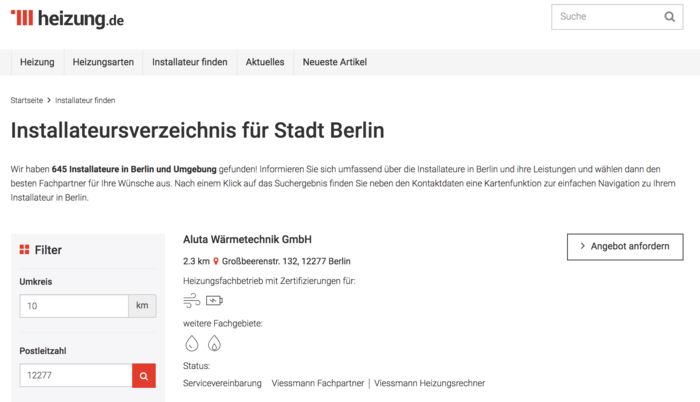Click the 2.3 km distance text
This screenshot has height=402, width=700.
[196, 261]
